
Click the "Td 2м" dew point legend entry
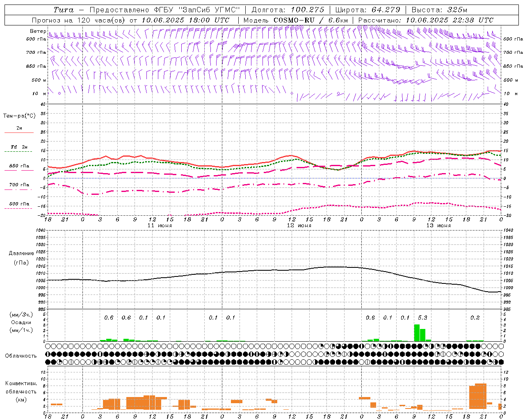pyautogui.click(x=19, y=147)
